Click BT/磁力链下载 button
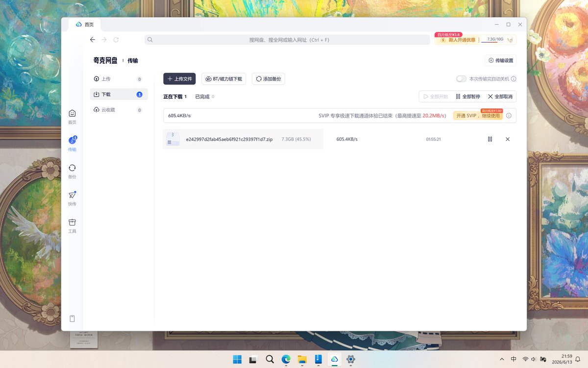The image size is (588, 368). coord(224,79)
